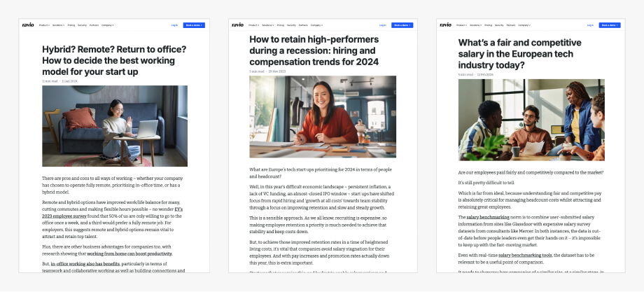This screenshot has width=644, height=292.
Task: Click the hero image of smiling woman in red
Action: [x=323, y=116]
